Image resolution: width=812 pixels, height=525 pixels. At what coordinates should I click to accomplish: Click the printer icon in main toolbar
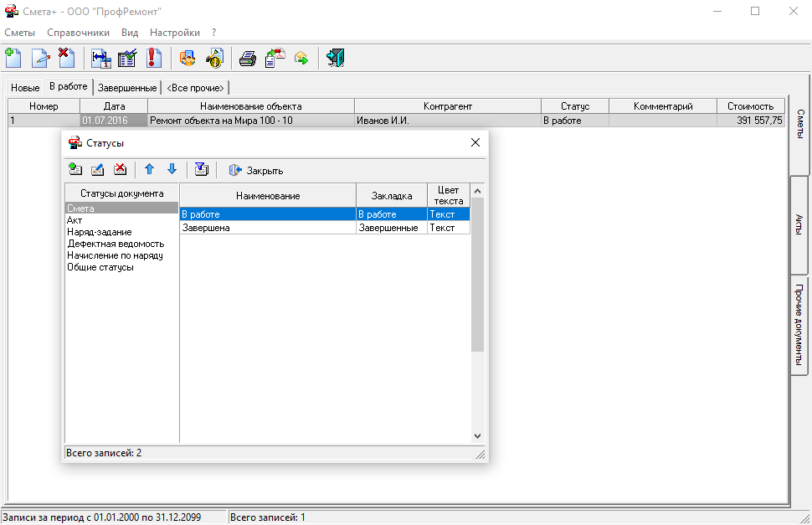[x=248, y=58]
